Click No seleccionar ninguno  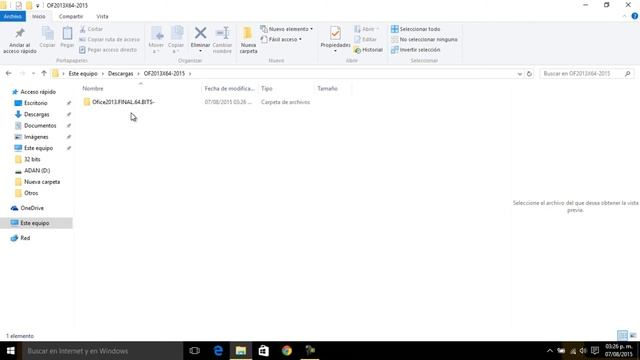pyautogui.click(x=424, y=40)
